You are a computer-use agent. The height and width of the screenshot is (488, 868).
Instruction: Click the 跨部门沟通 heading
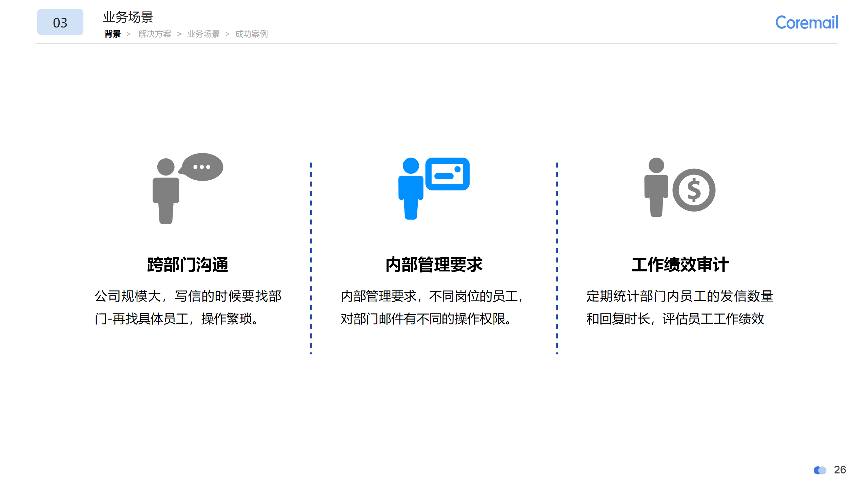tap(188, 265)
